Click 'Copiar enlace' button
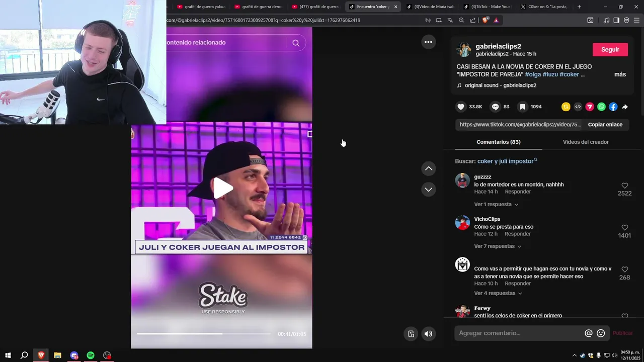The width and height of the screenshot is (644, 362). [605, 125]
